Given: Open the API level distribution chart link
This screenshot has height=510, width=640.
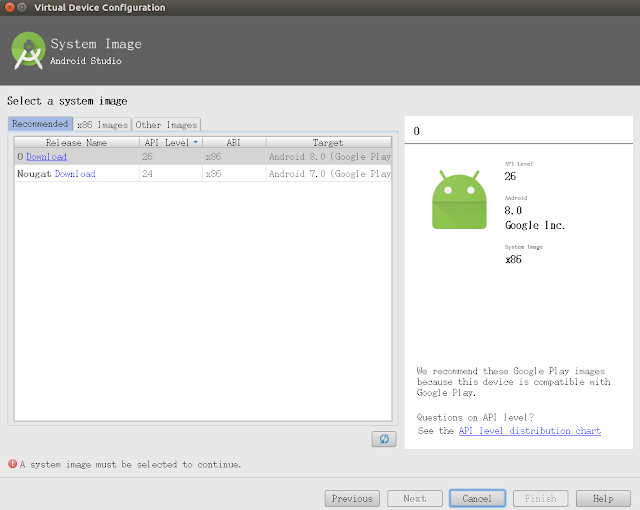Looking at the screenshot, I should tap(530, 431).
